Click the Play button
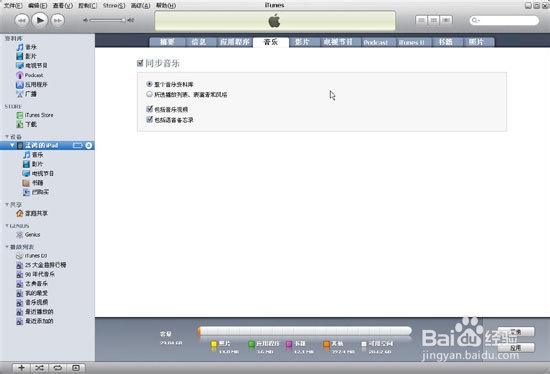 [40, 20]
